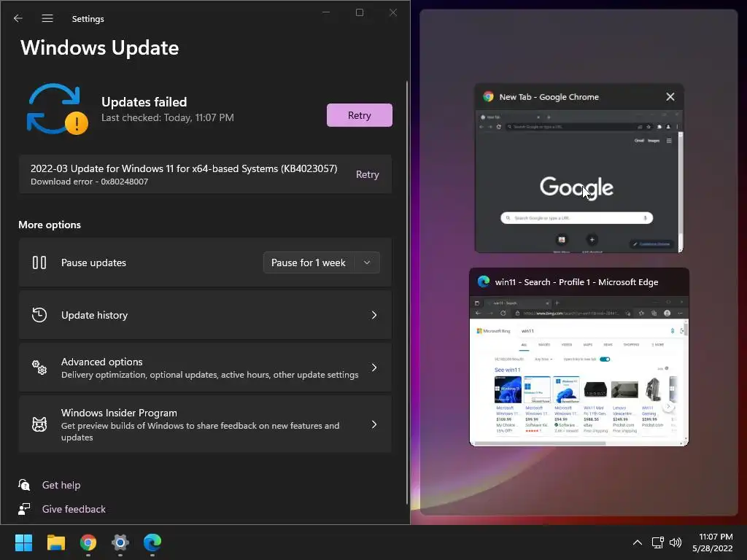The height and width of the screenshot is (560, 747).
Task: Open File Explorer from the taskbar
Action: click(55, 542)
